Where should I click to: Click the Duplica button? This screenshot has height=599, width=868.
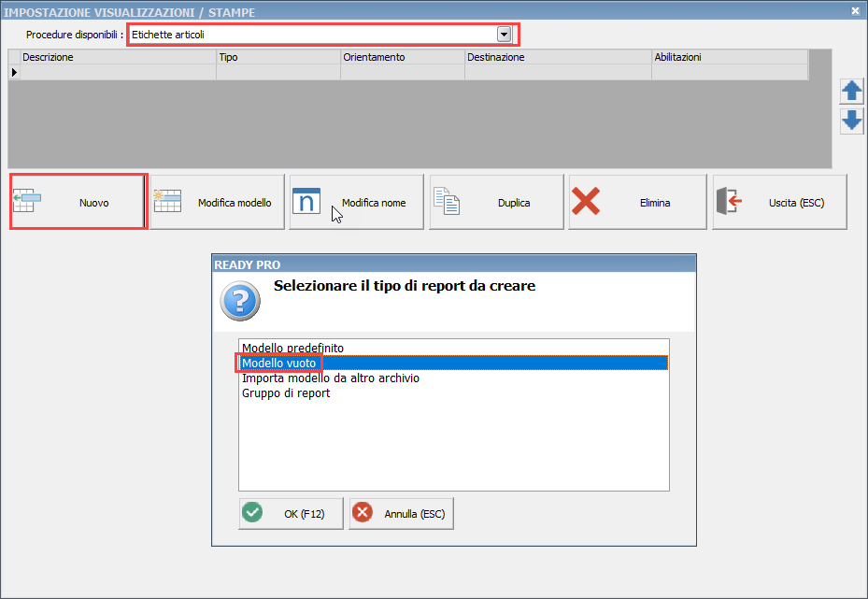[496, 202]
